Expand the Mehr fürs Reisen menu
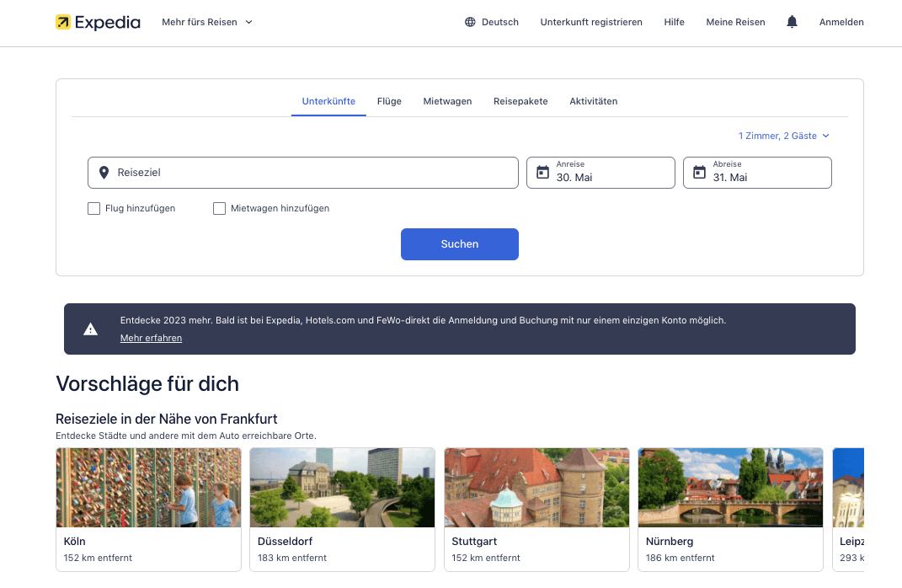 pos(207,22)
